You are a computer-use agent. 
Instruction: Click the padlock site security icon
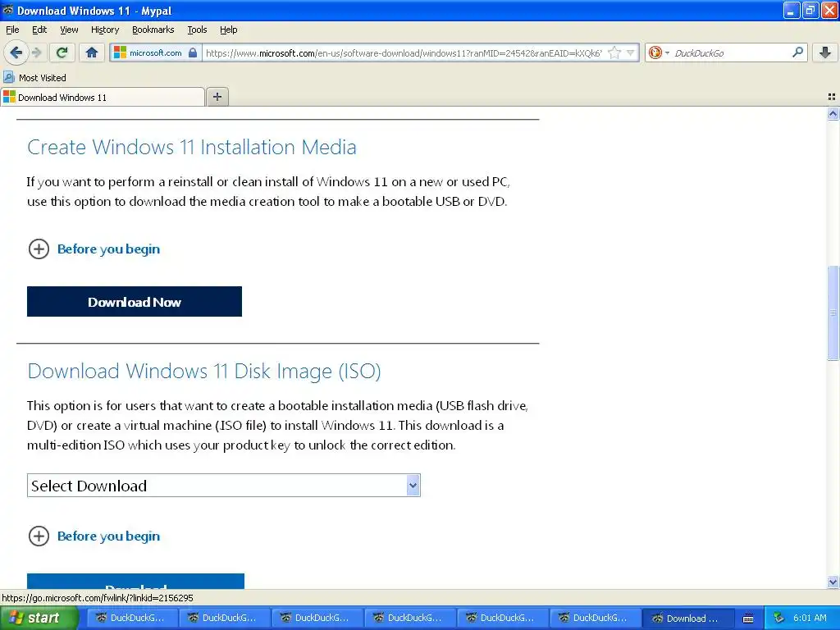click(x=193, y=52)
